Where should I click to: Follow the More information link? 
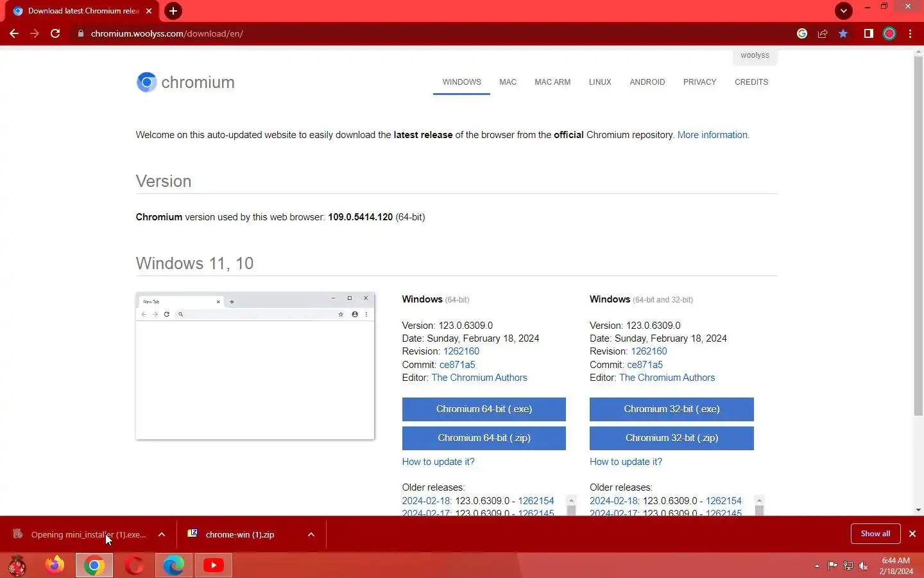(x=713, y=135)
